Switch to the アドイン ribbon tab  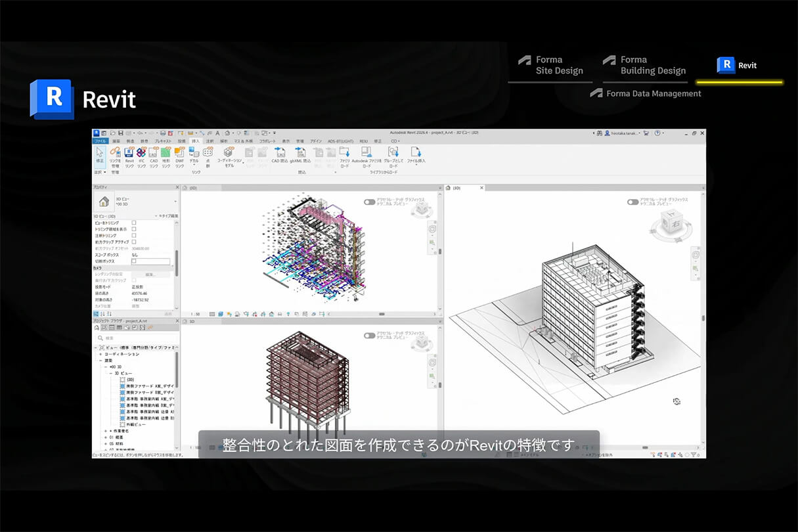click(x=316, y=141)
